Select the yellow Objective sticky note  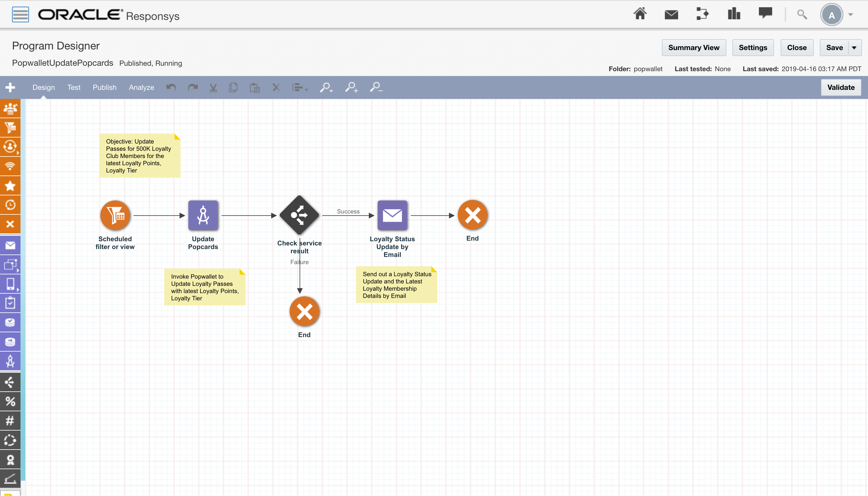(x=139, y=156)
